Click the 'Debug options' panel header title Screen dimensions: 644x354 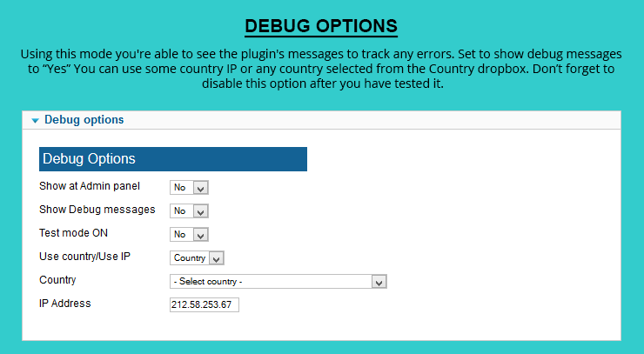[84, 119]
